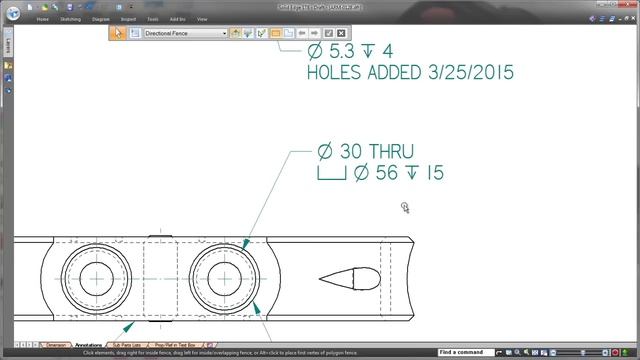Viewport: 640px width, 360px height.
Task: Toggle the orange fence box selection mode
Action: click(276, 33)
